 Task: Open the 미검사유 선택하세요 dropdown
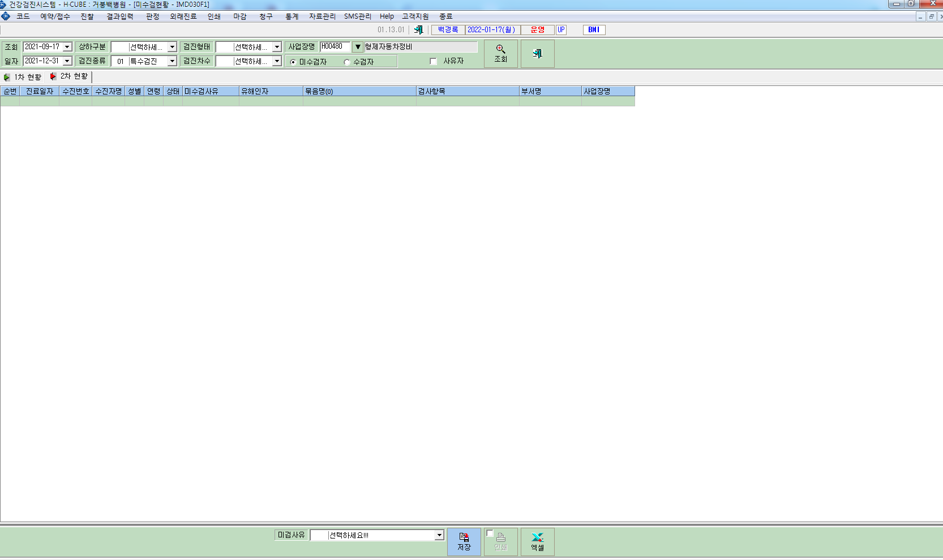click(x=439, y=535)
